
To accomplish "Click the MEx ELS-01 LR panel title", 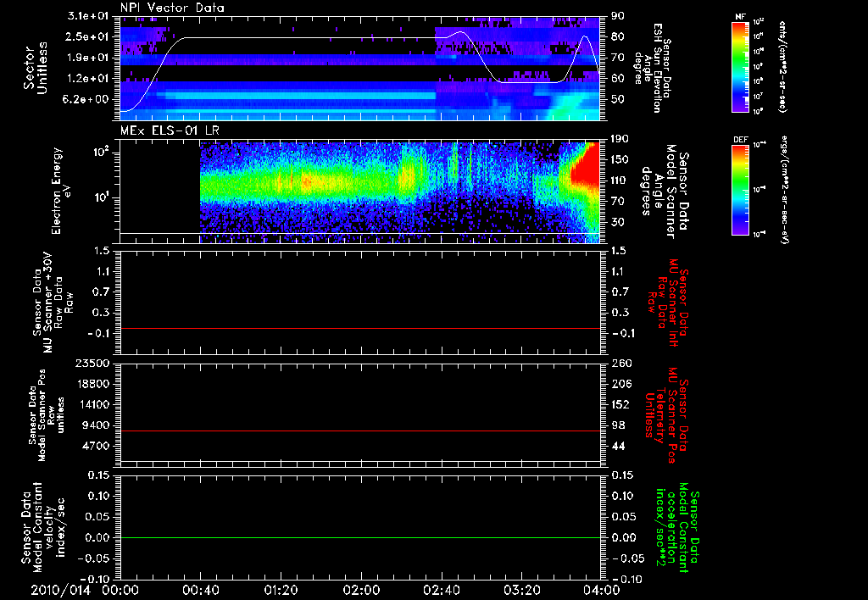I will coord(170,131).
